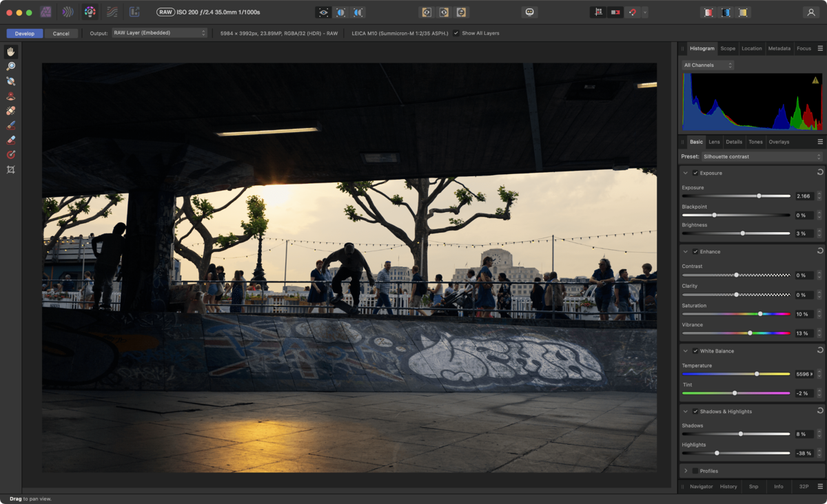This screenshot has height=504, width=827.
Task: Select the Crop tool
Action: coord(10,169)
